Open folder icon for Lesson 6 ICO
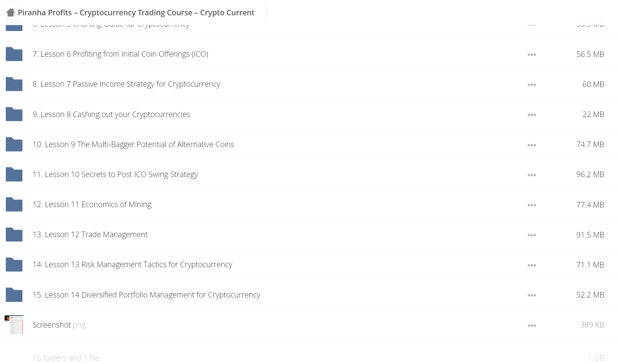 click(x=14, y=54)
